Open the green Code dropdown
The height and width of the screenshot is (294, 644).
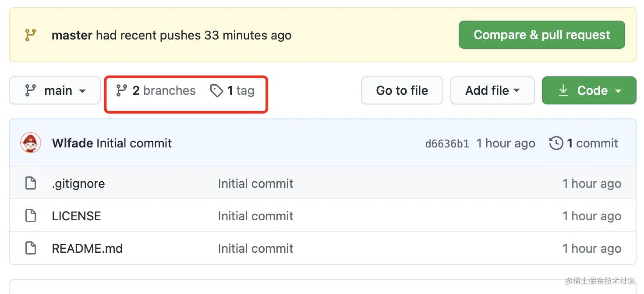[x=589, y=91]
